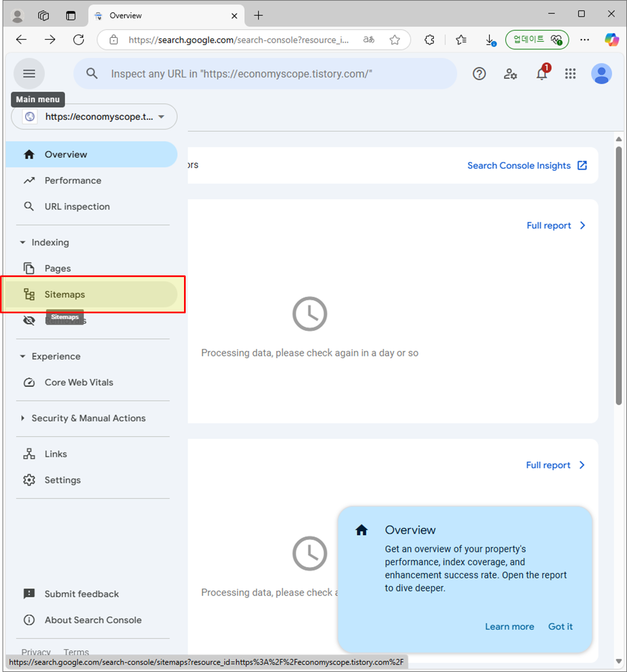Open the first Full report link
Screen dimensions: 627x672
click(x=556, y=225)
